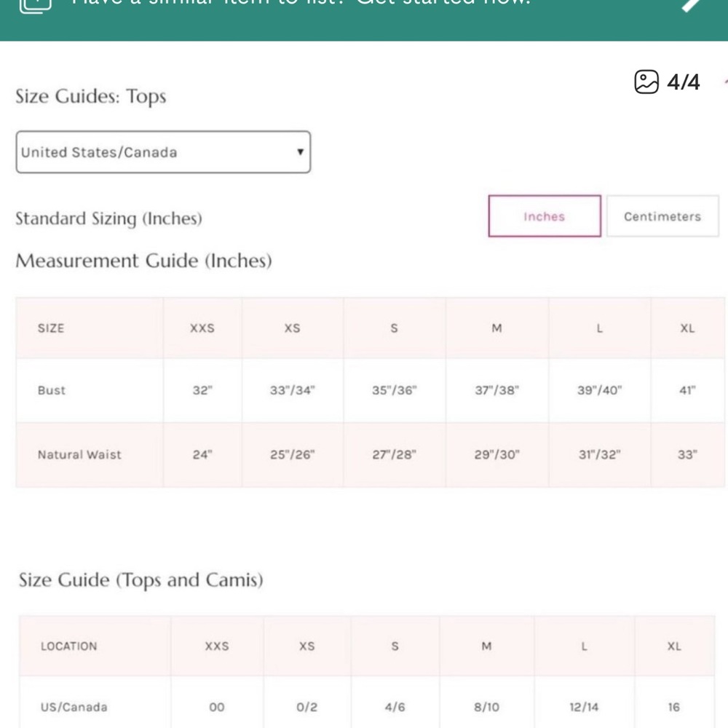Tap the similar item listing icon in banner
The width and height of the screenshot is (728, 728).
(35, 6)
